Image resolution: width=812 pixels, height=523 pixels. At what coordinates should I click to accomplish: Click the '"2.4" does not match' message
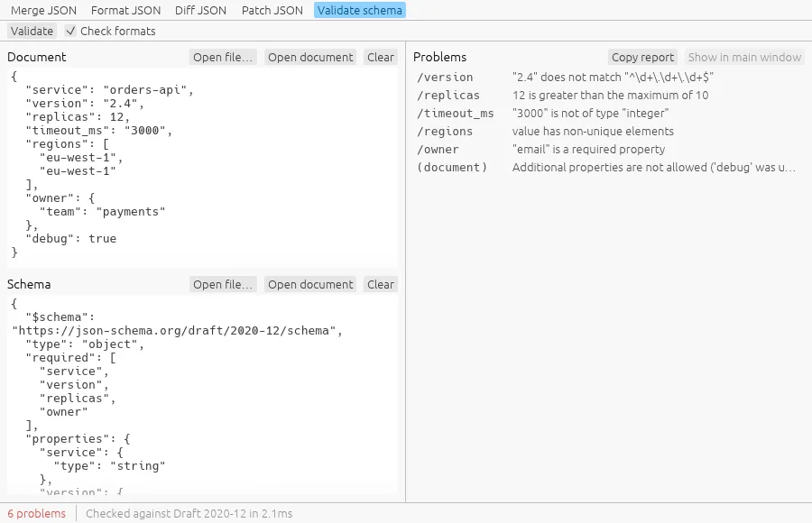pos(613,78)
